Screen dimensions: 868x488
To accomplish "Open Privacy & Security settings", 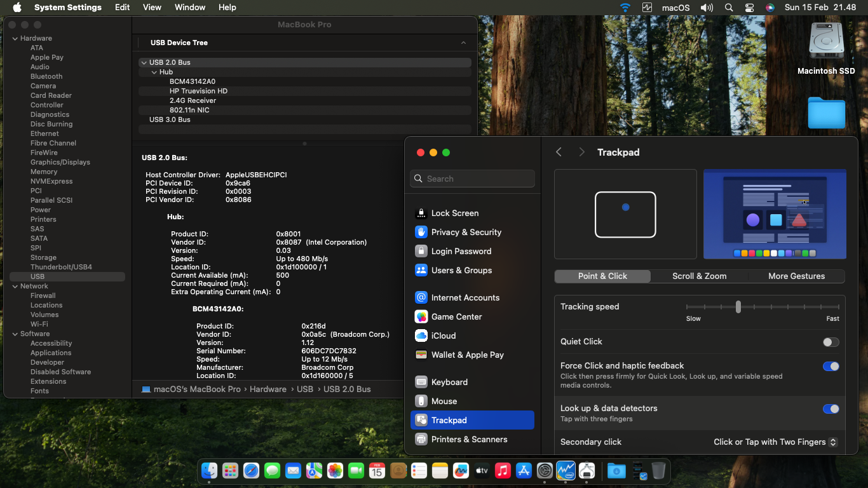I will 472,232.
